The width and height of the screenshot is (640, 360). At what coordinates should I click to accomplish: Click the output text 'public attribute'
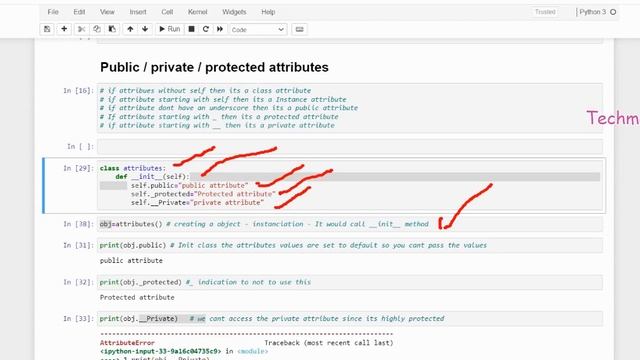coord(131,260)
